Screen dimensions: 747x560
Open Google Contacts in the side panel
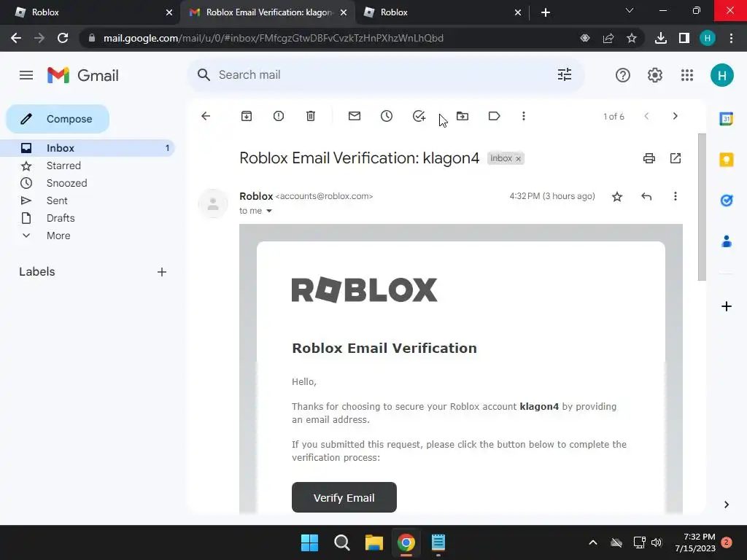726,241
